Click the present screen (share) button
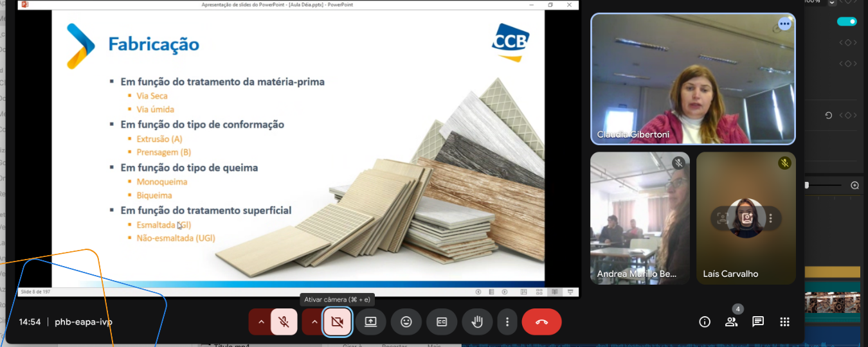 [x=371, y=322]
